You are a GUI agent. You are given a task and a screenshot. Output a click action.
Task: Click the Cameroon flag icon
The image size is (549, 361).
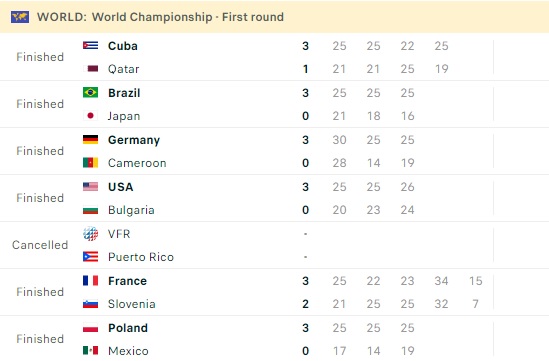(x=90, y=162)
